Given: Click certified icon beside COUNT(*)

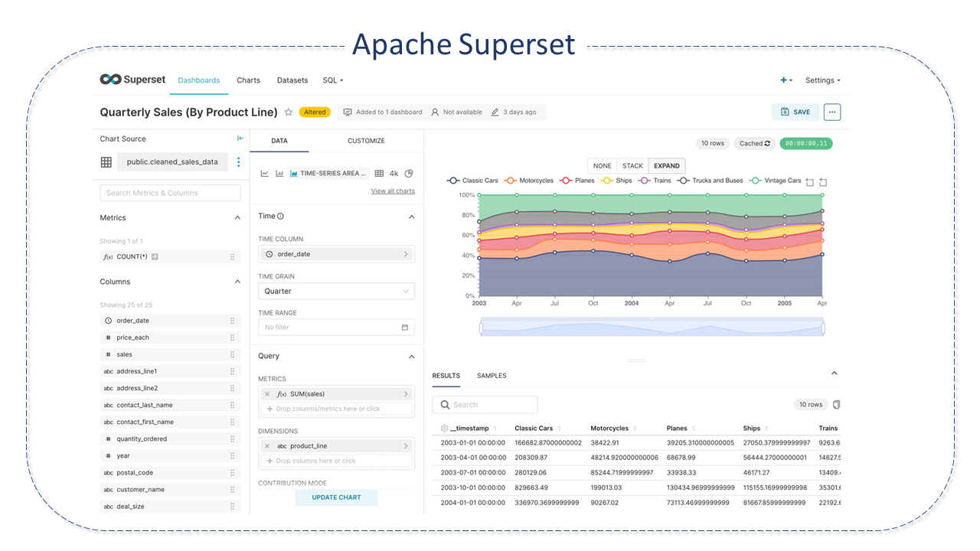Looking at the screenshot, I should (155, 257).
